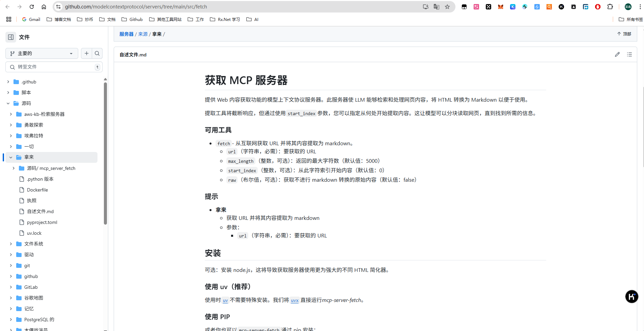Open the 所有书签 all bookmarks folder
This screenshot has width=644, height=331.
(631, 19)
